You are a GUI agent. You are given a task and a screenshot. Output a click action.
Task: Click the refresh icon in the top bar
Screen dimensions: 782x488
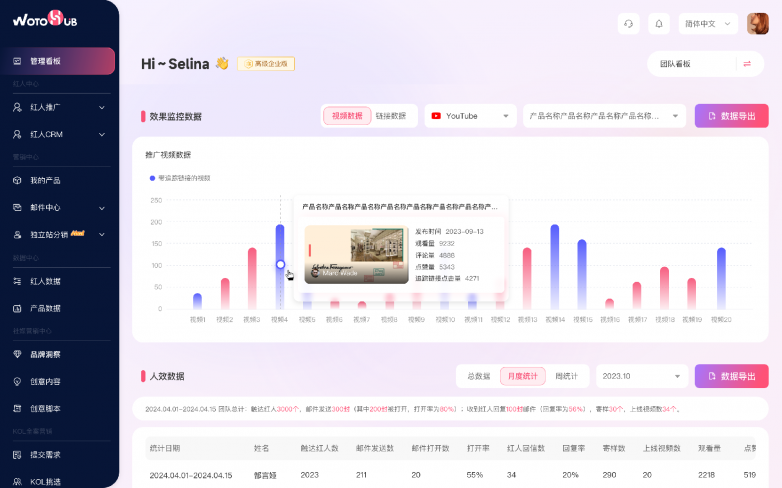[629, 23]
